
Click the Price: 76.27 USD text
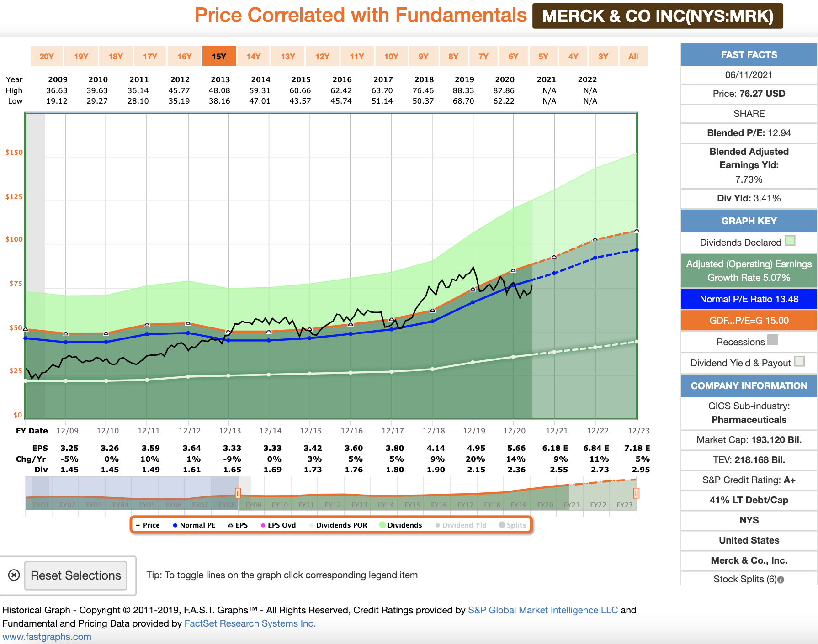(x=749, y=94)
